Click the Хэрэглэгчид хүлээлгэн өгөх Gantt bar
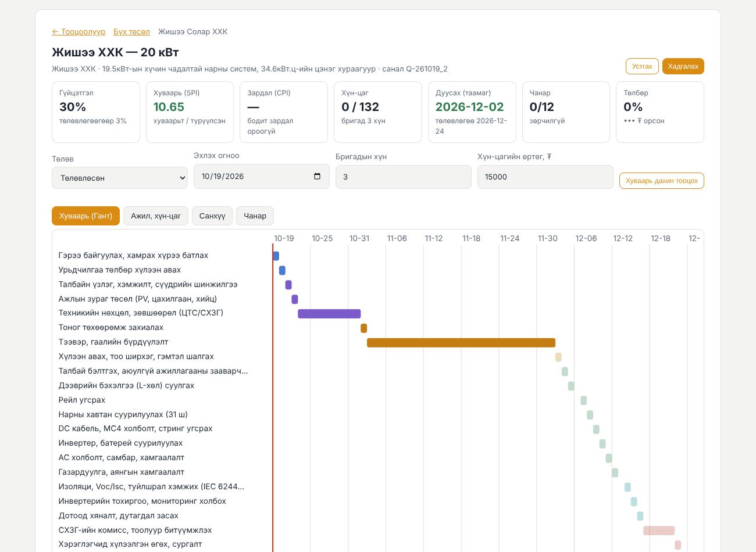Screen dimensions: 756x552 (x=677, y=545)
